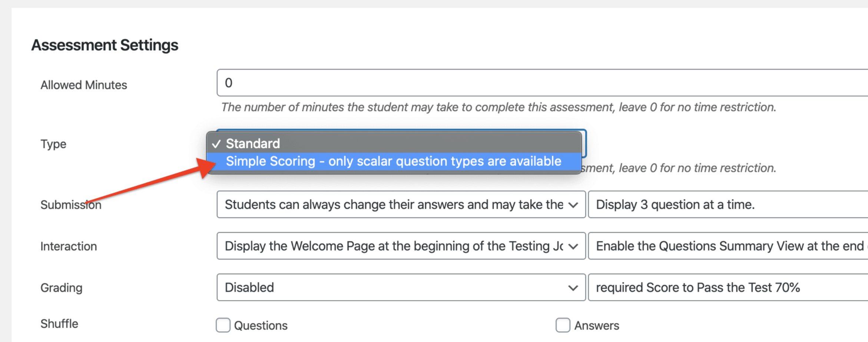Select the Simple Scoring type option
The image size is (868, 342).
(394, 161)
